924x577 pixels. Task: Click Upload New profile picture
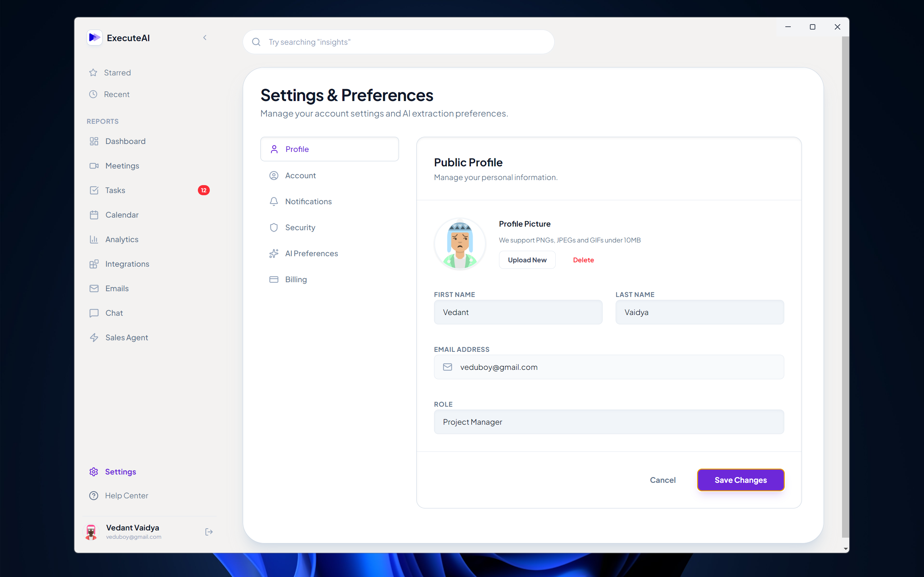click(526, 260)
